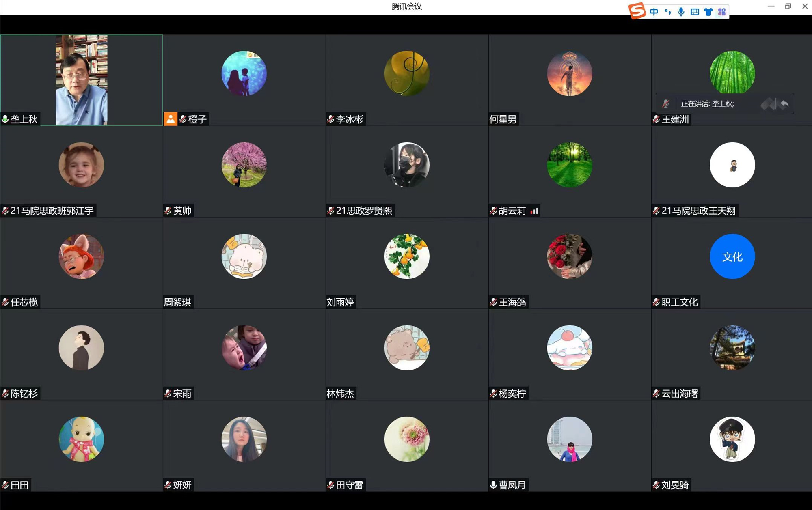812x510 pixels.
Task: Click the name label 林炜杰
Action: [x=340, y=394]
